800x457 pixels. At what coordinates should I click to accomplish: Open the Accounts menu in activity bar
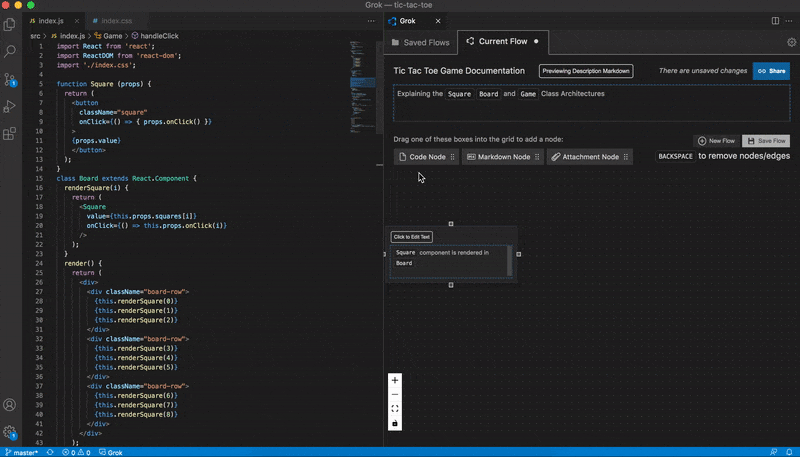(x=10, y=405)
